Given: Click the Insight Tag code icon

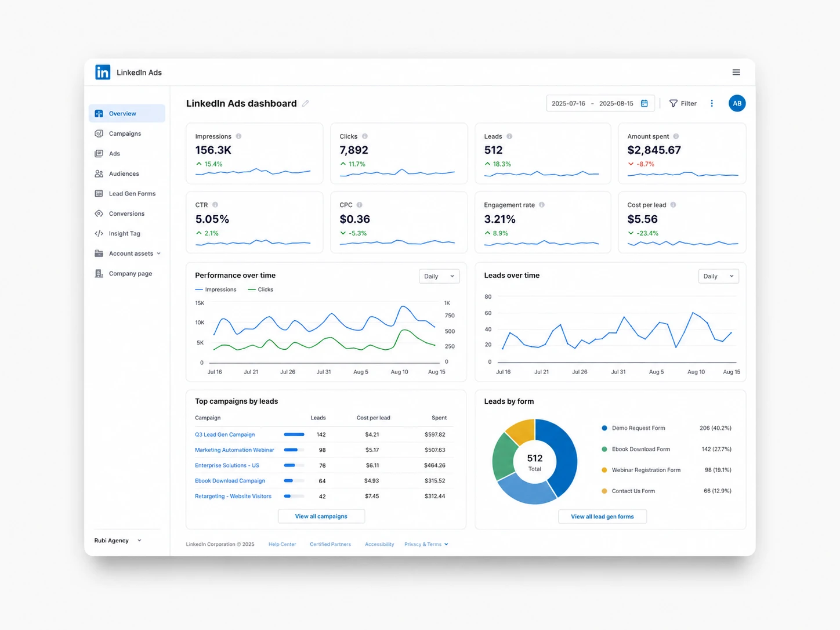Looking at the screenshot, I should (99, 234).
